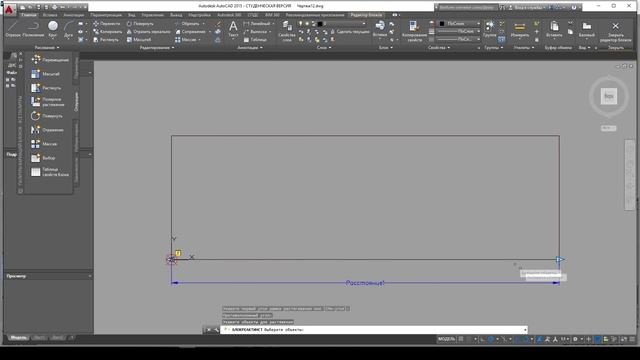This screenshot has width=640, height=360.
Task: Click the Масштаб (Scale) ribbon command
Action: [x=139, y=40]
